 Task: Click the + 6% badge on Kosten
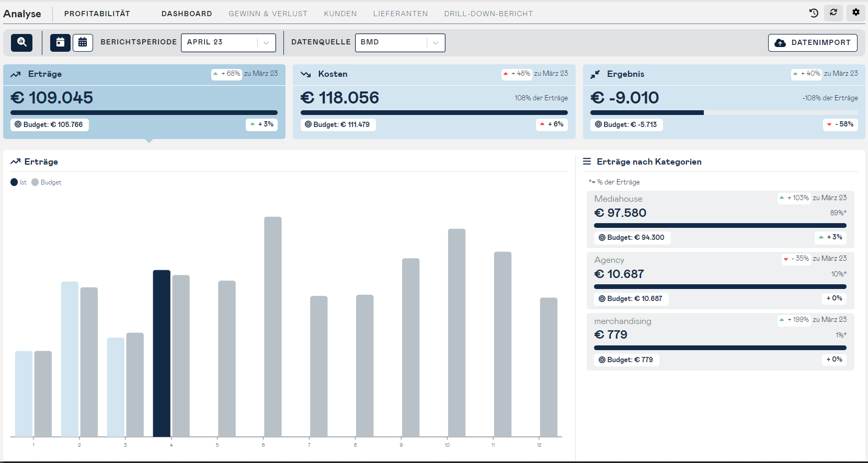pyautogui.click(x=552, y=124)
